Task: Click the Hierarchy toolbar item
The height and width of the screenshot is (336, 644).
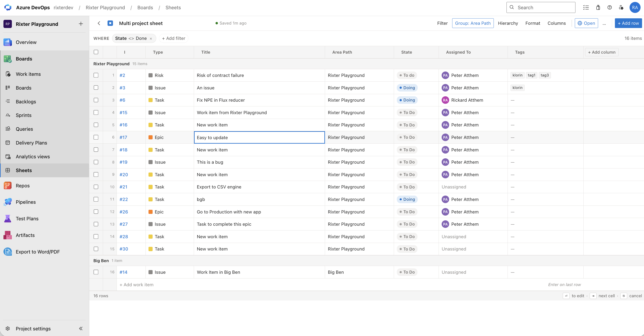Action: point(508,23)
